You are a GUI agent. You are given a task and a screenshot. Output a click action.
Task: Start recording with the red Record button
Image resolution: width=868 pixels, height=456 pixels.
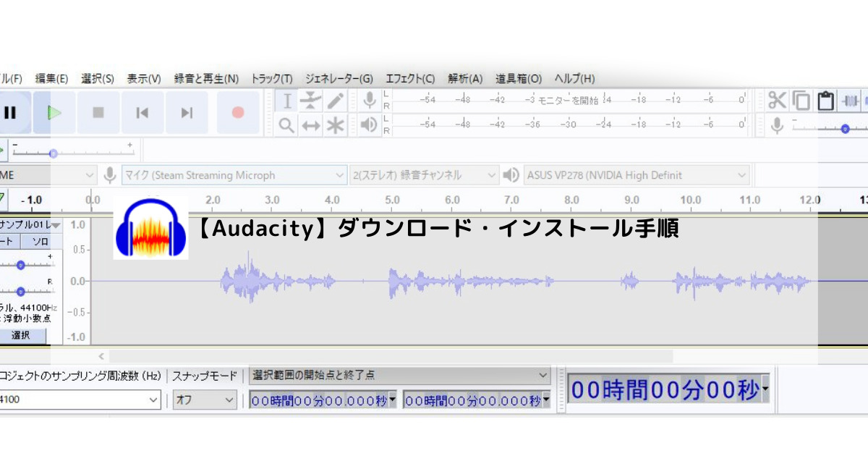pos(238,112)
